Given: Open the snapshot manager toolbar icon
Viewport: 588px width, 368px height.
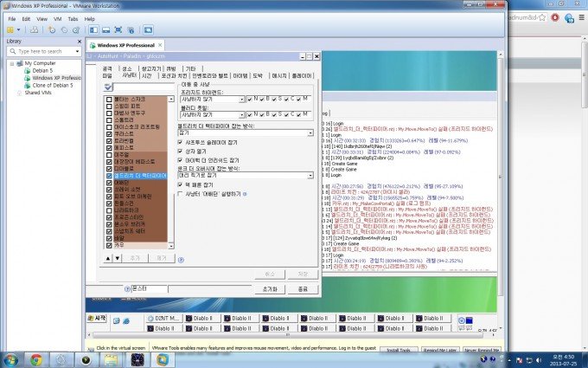Looking at the screenshot, I should point(76,30).
